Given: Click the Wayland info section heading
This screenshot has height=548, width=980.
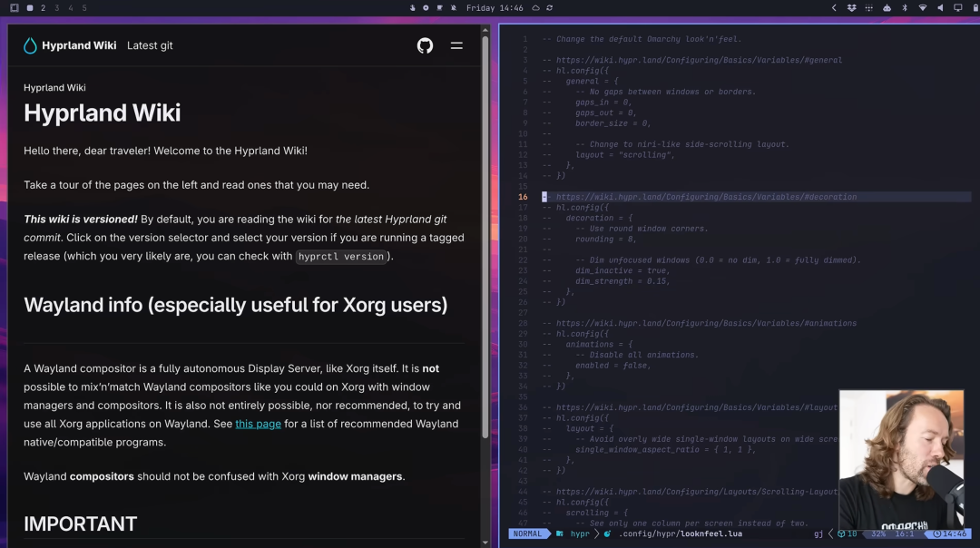Looking at the screenshot, I should (236, 305).
